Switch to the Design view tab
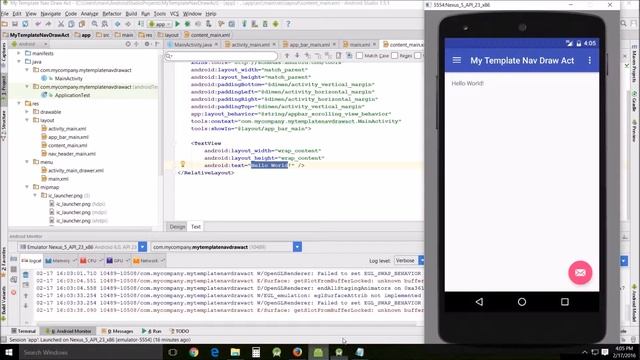Screen dimensions: 640x360 177,227
